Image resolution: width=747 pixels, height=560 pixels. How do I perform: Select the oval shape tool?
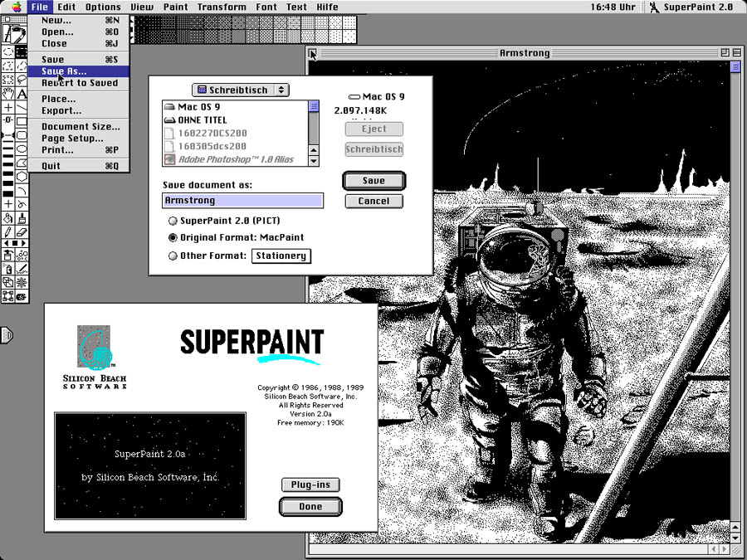coord(22,149)
